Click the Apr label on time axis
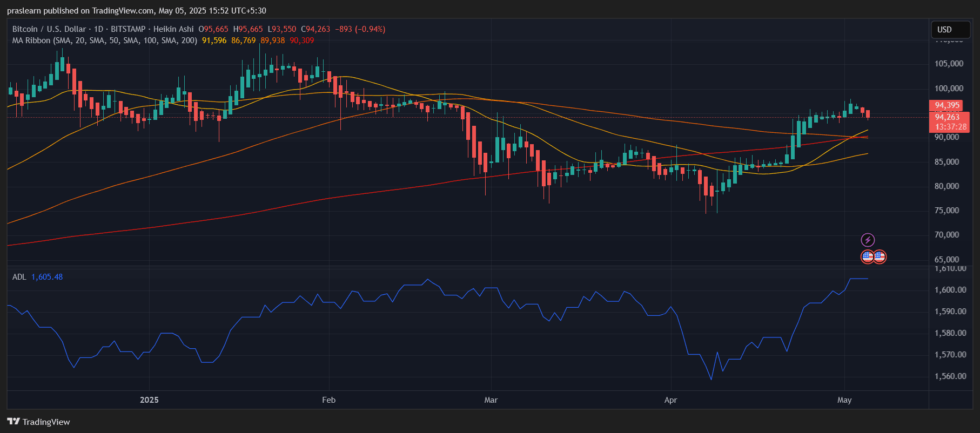This screenshot has width=980, height=433. pyautogui.click(x=670, y=400)
